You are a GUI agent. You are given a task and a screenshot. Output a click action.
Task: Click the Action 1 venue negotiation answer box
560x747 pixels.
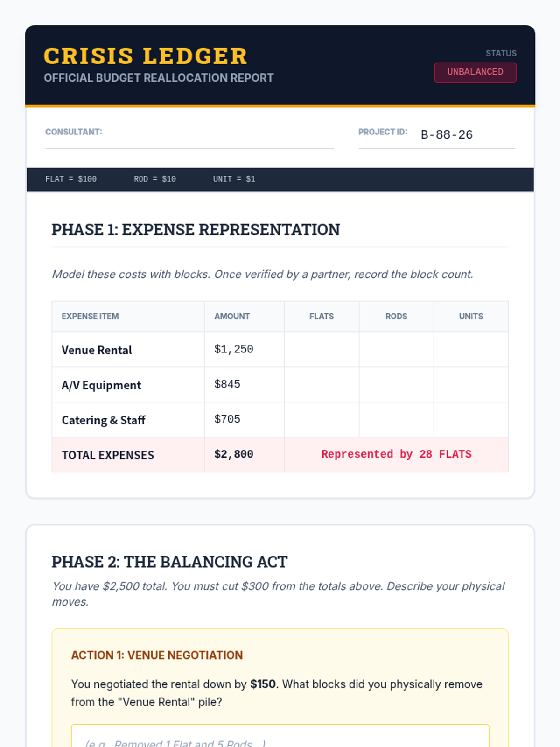280,738
